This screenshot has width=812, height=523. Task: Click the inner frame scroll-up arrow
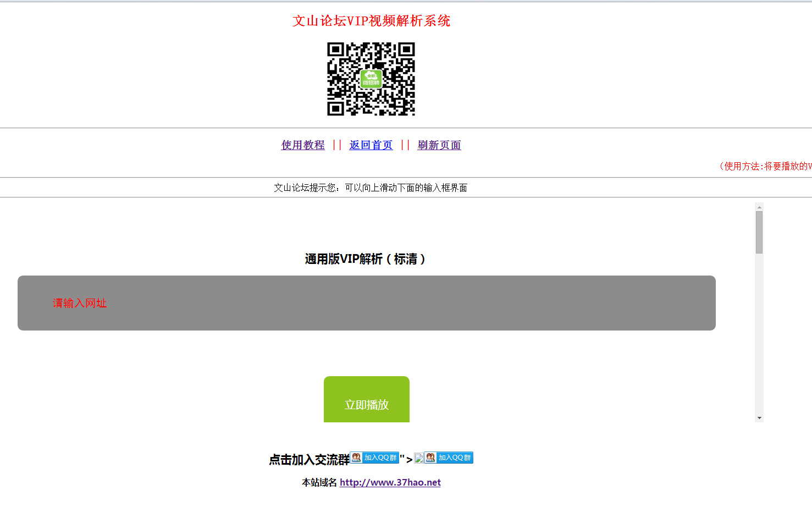click(759, 207)
